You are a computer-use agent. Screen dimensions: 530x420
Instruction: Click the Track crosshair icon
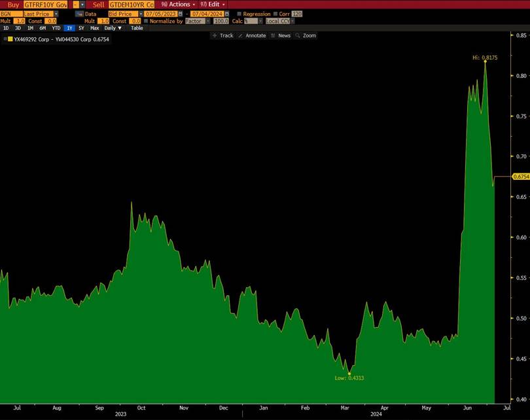pyautogui.click(x=215, y=35)
